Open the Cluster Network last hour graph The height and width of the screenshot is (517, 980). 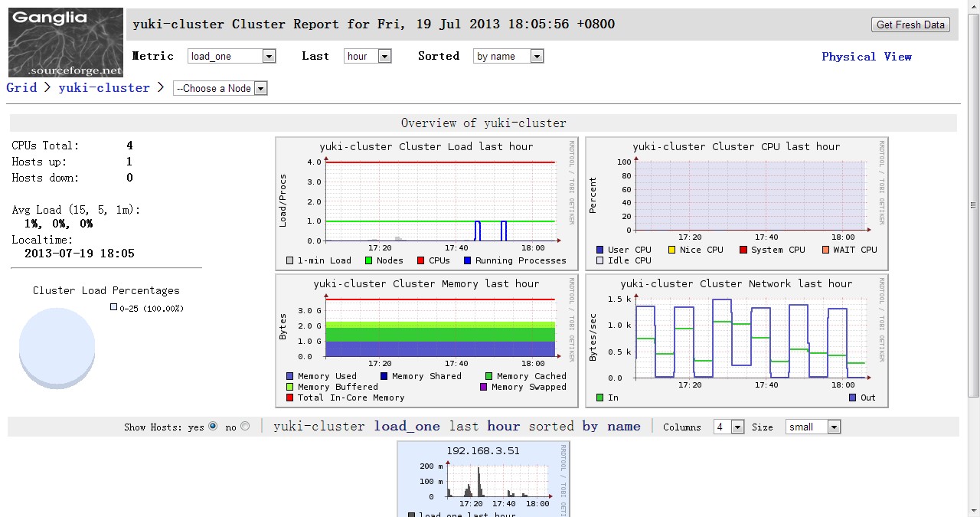point(737,340)
